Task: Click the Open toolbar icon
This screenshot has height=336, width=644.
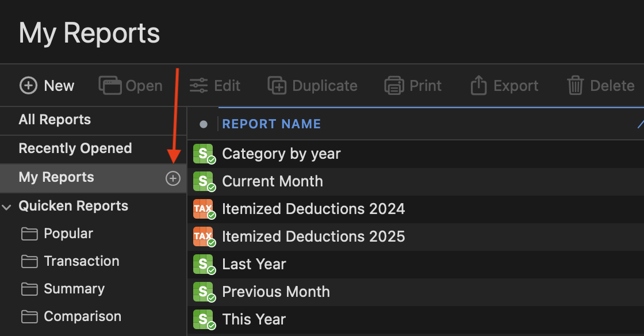Action: tap(110, 85)
